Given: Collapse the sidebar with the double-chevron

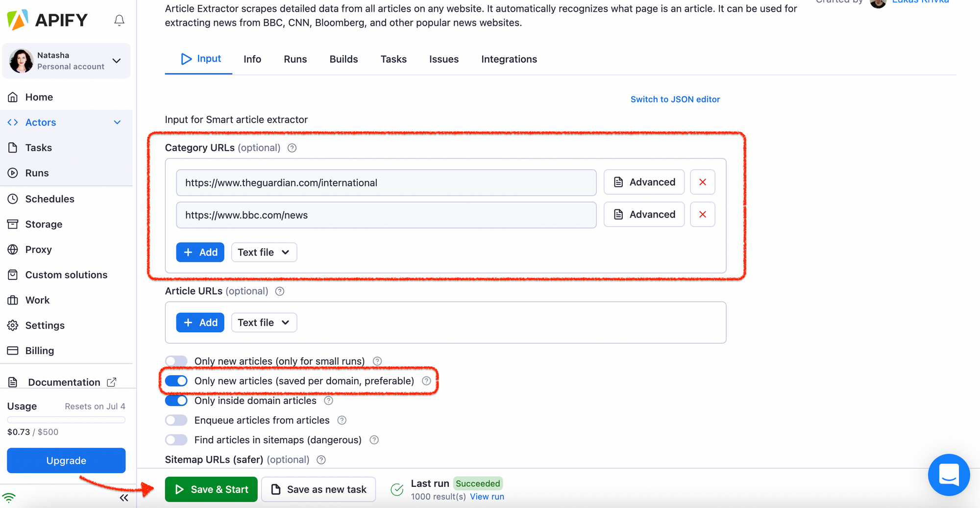Looking at the screenshot, I should (123, 497).
